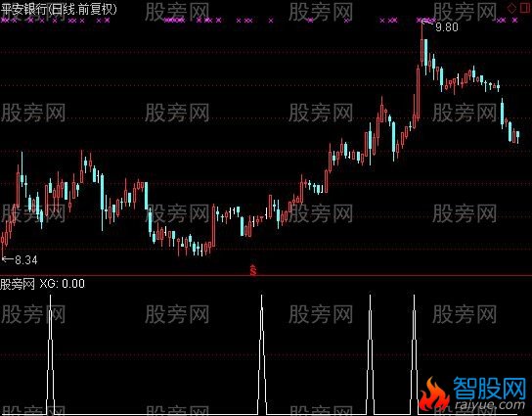Click the red square icon beside the diamond

(525, 8)
